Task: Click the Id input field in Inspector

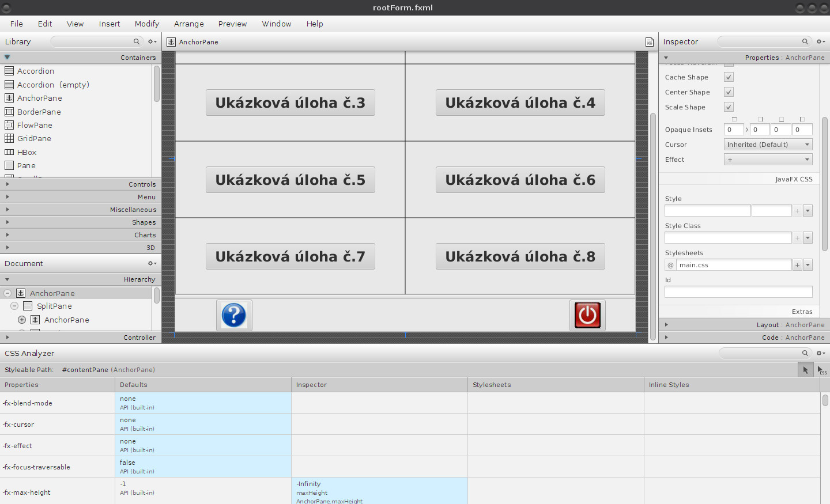Action: [738, 292]
